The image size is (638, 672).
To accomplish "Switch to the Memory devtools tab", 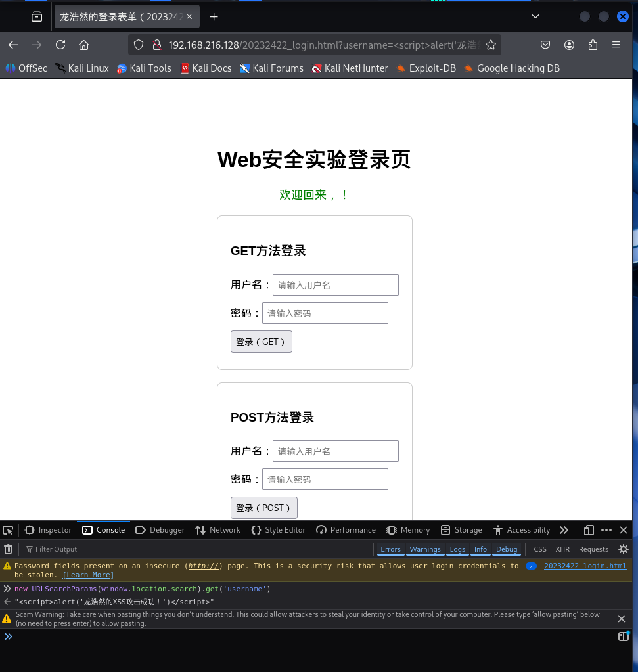I will click(x=408, y=530).
